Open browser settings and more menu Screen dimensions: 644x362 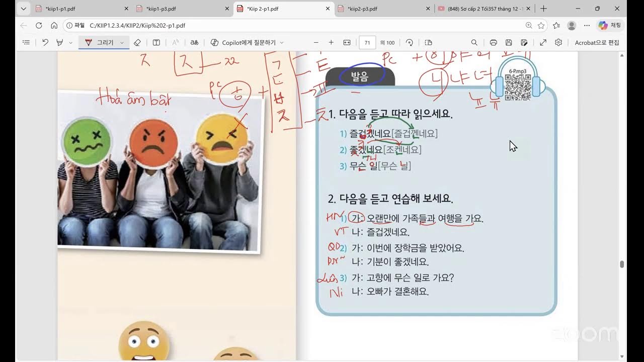point(587,25)
